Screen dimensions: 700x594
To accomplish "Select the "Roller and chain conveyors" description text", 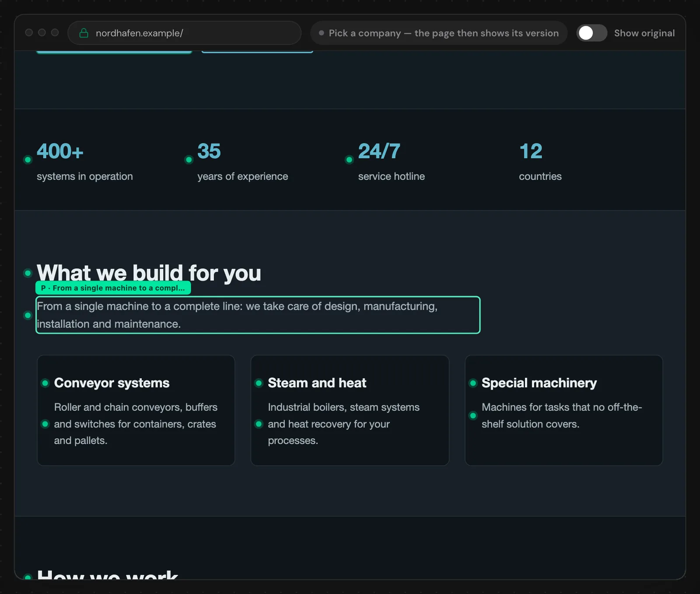I will click(136, 424).
